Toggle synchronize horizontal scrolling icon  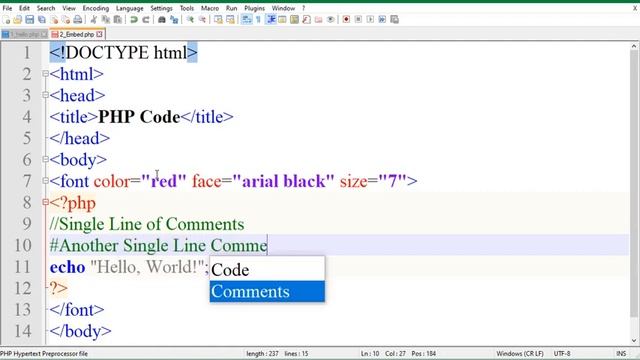230,19
